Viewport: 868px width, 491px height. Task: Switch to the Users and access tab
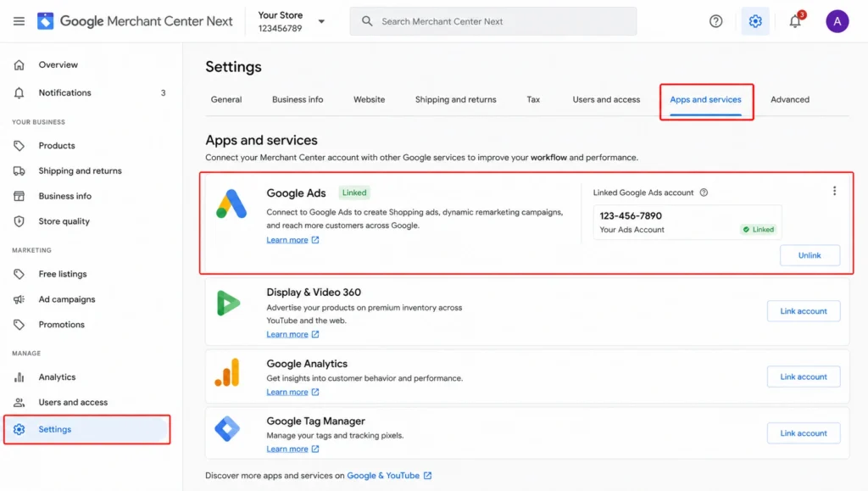pyautogui.click(x=606, y=99)
